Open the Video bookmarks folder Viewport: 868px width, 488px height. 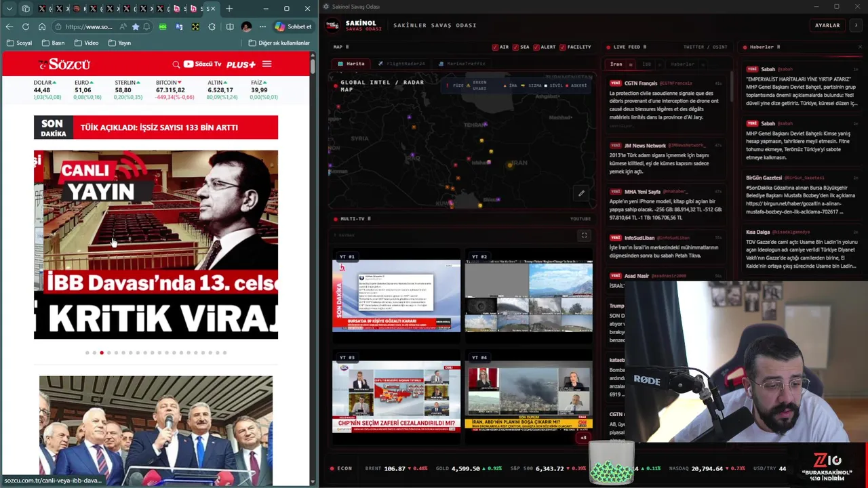[x=86, y=43]
